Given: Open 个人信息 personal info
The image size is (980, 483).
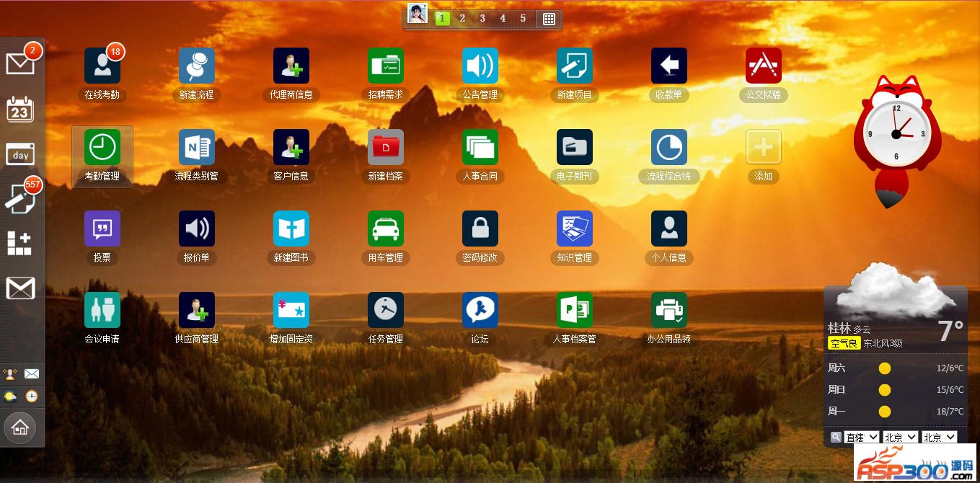Looking at the screenshot, I should click(x=669, y=229).
